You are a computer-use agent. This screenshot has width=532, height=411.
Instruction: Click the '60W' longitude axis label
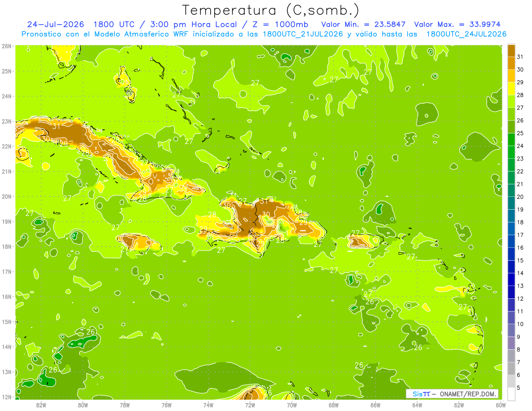[x=501, y=405]
